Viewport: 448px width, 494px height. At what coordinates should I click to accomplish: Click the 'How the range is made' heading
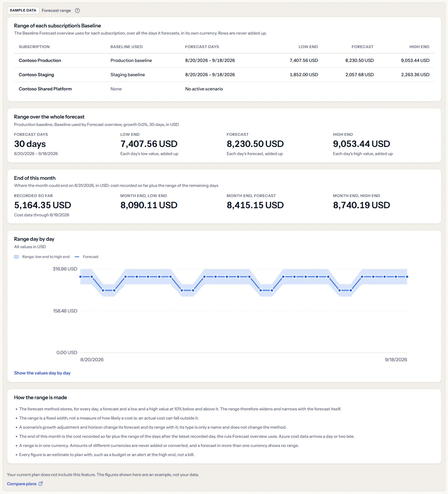(x=41, y=398)
